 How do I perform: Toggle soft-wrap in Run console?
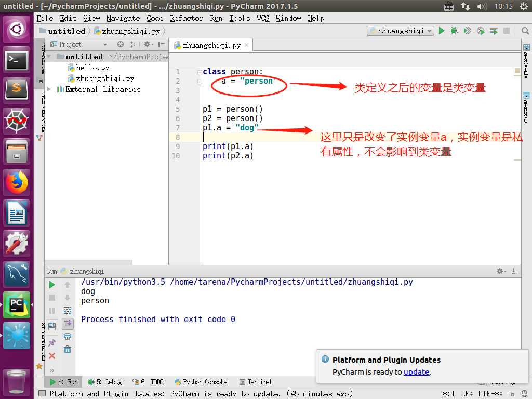point(68,311)
